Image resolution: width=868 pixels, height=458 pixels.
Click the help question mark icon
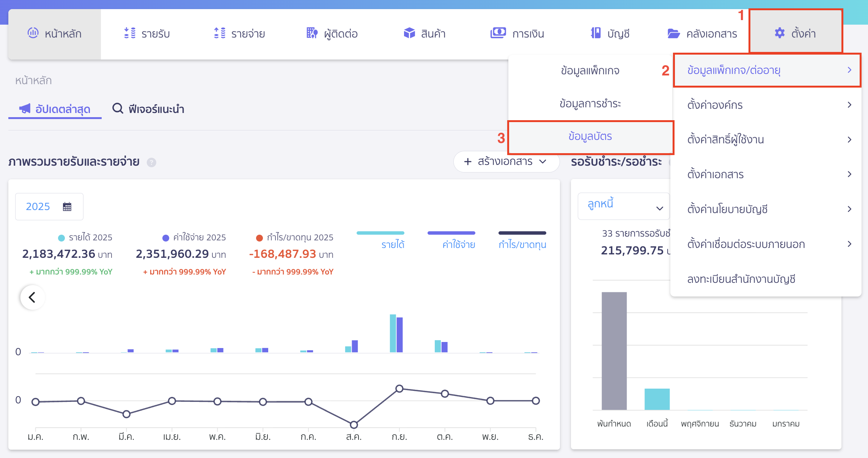tap(151, 163)
